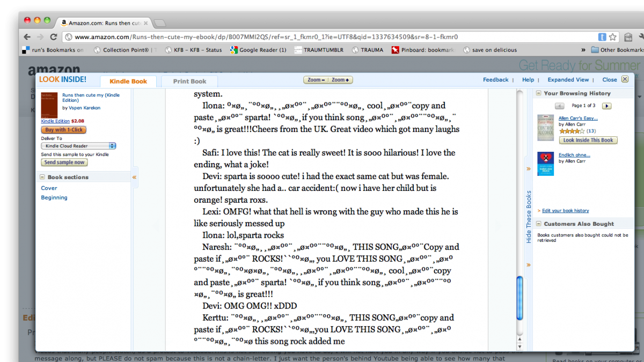
Task: Click Edit your book history link
Action: point(565,211)
